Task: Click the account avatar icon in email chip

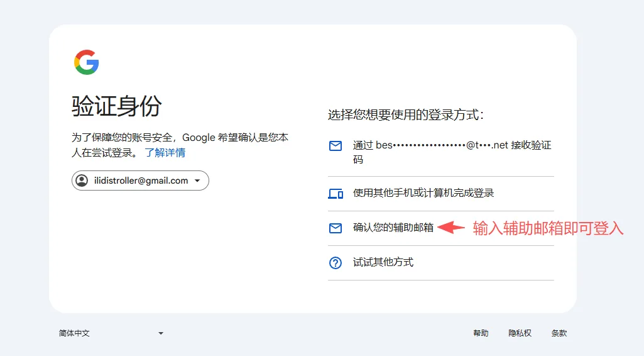Action: [82, 181]
